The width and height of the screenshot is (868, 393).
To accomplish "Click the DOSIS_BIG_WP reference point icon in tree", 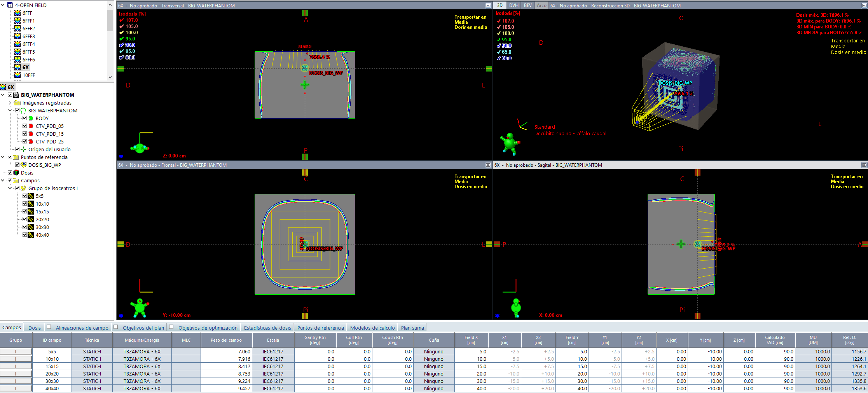I will tap(23, 165).
